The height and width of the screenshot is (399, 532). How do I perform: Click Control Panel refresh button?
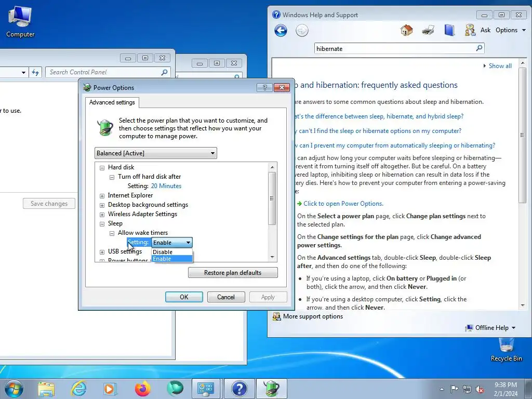tap(35, 72)
